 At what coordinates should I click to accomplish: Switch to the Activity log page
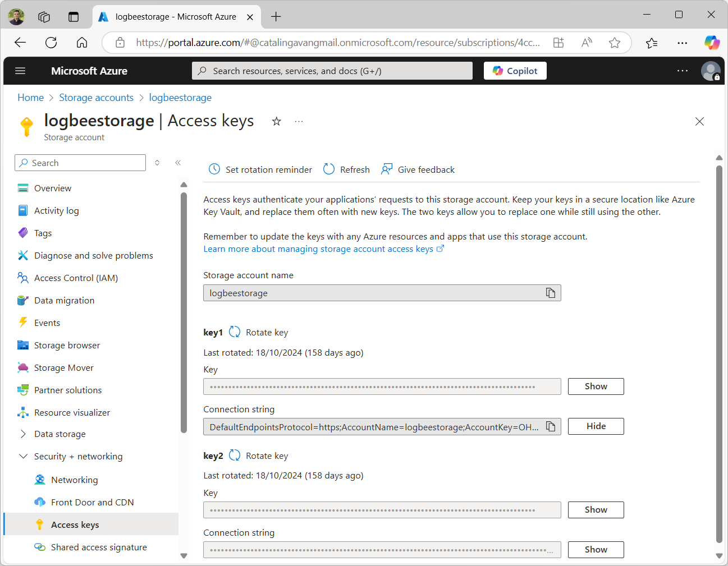coord(55,210)
